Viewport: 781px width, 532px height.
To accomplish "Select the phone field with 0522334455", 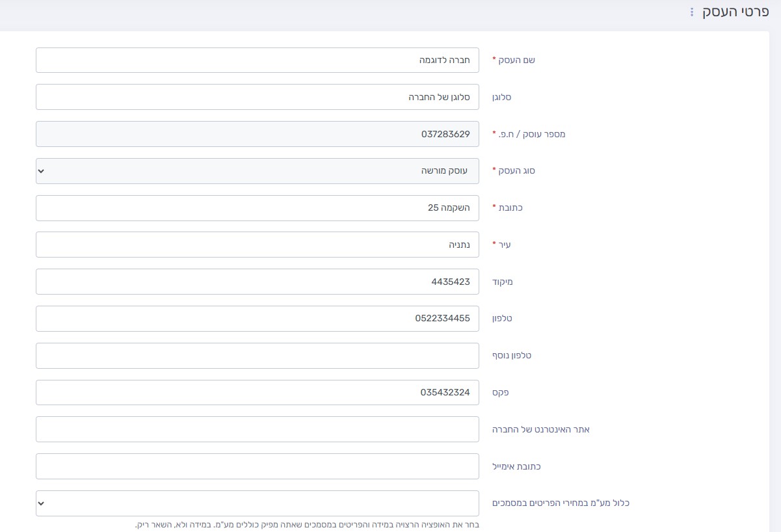I will tap(257, 319).
